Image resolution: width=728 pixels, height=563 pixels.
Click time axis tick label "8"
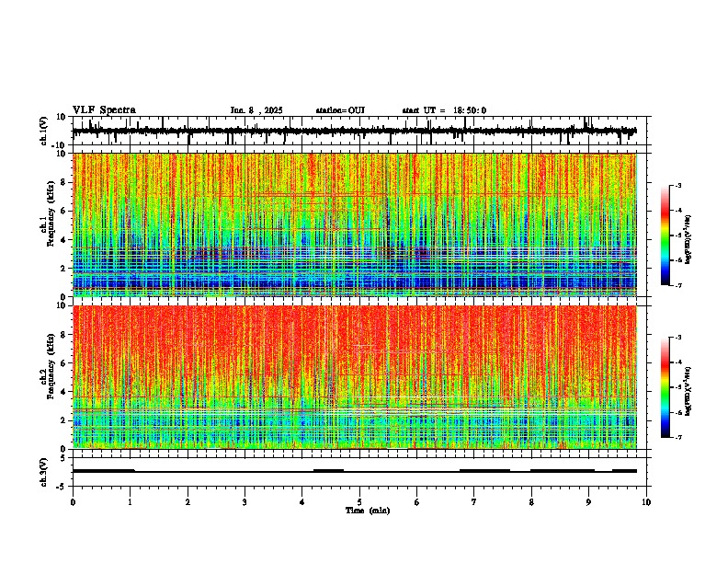tap(531, 502)
